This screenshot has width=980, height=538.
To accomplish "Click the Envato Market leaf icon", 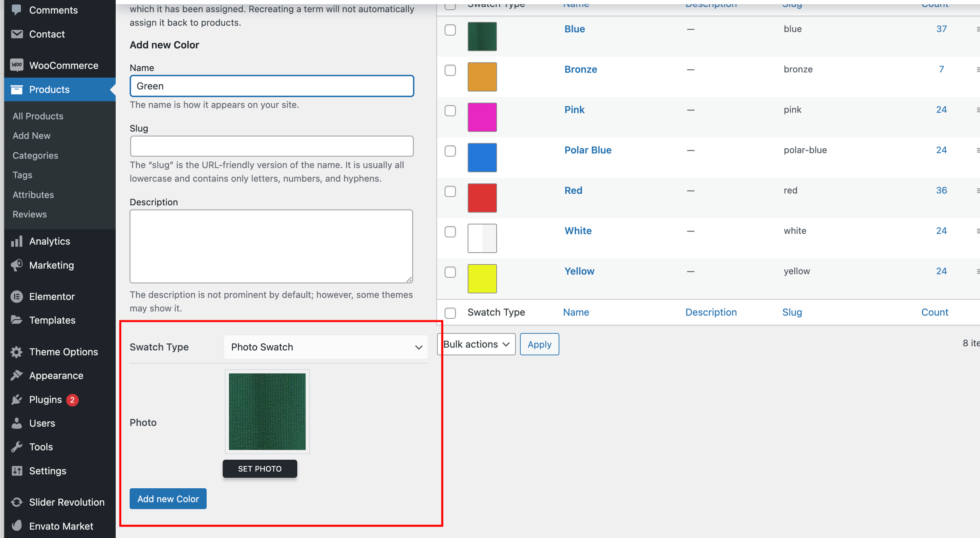I will 17,526.
